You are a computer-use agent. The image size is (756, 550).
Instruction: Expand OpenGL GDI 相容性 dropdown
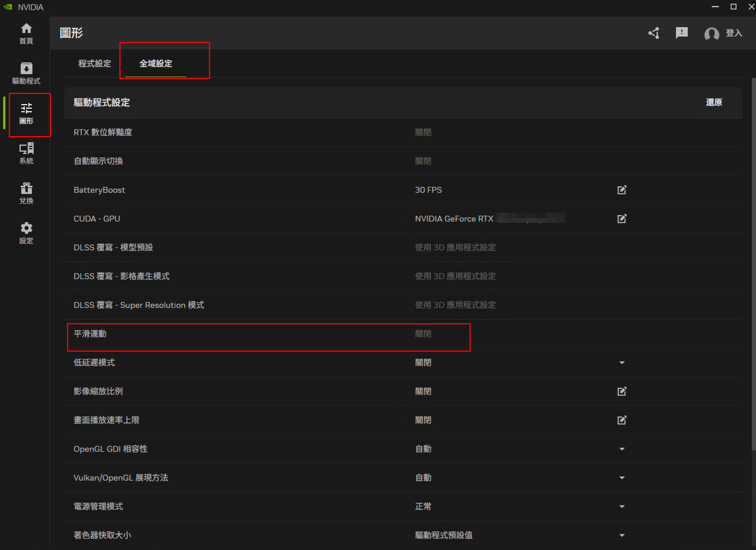click(x=622, y=449)
